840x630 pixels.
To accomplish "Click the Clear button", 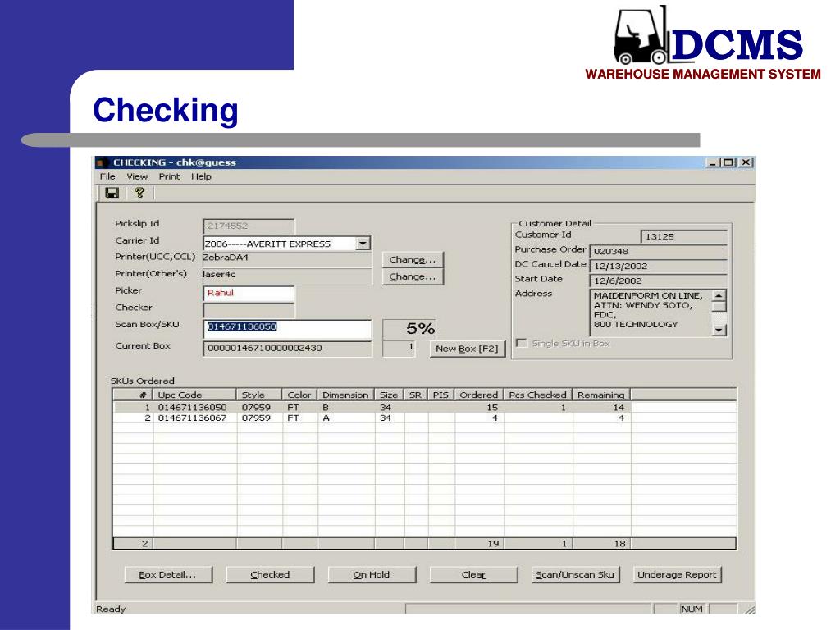I will 473,575.
